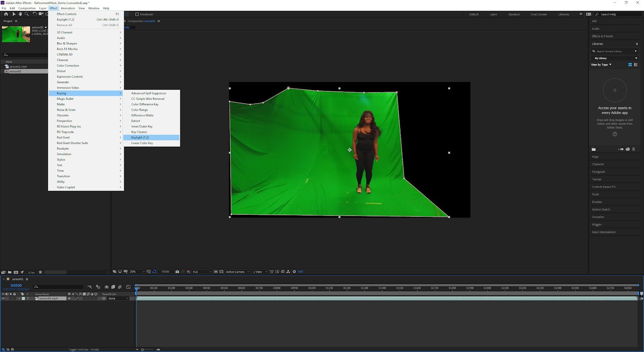Click the new folder icon in Project panel
This screenshot has height=352, width=644.
click(10, 272)
